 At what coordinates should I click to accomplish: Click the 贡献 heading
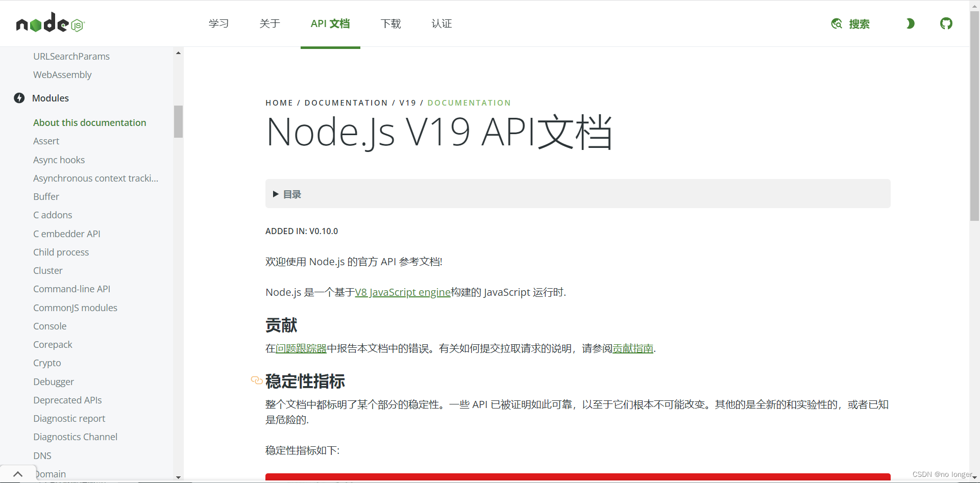click(281, 325)
